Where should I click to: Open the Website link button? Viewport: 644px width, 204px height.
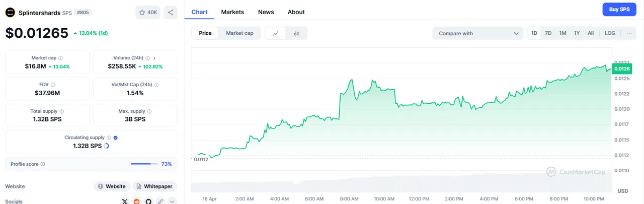112,186
